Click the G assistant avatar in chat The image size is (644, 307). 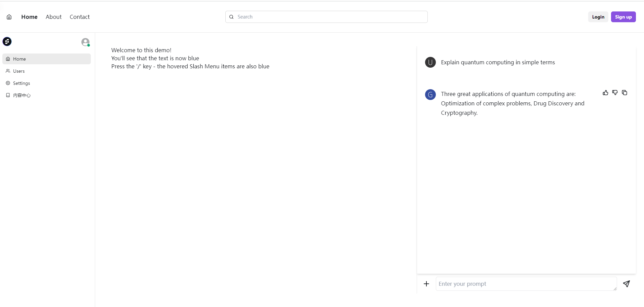(430, 95)
